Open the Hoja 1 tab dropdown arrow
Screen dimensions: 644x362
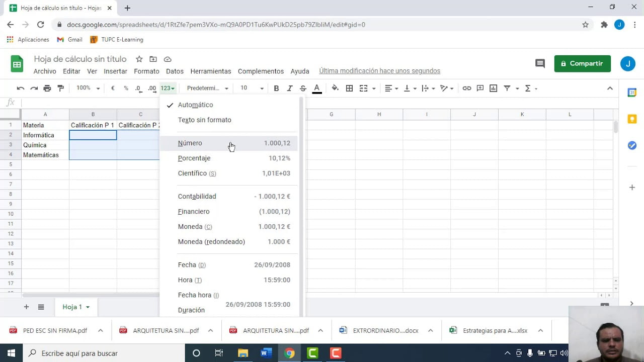tap(88, 307)
